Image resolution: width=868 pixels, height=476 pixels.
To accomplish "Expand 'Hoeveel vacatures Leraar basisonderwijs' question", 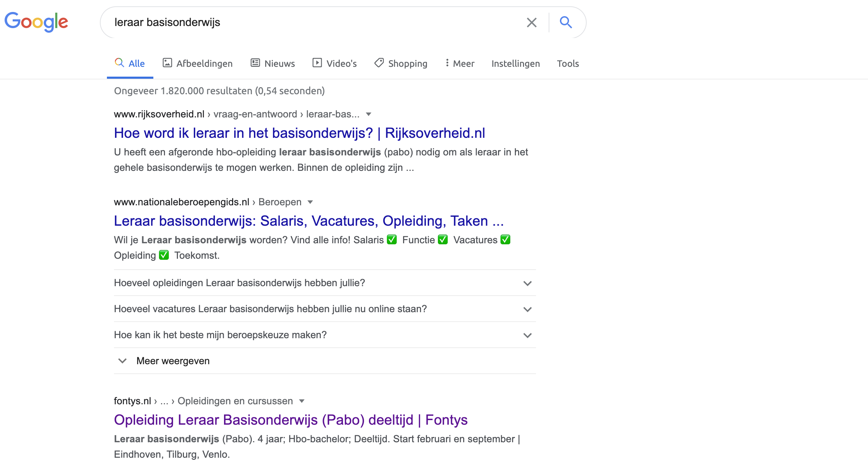I will click(x=325, y=309).
